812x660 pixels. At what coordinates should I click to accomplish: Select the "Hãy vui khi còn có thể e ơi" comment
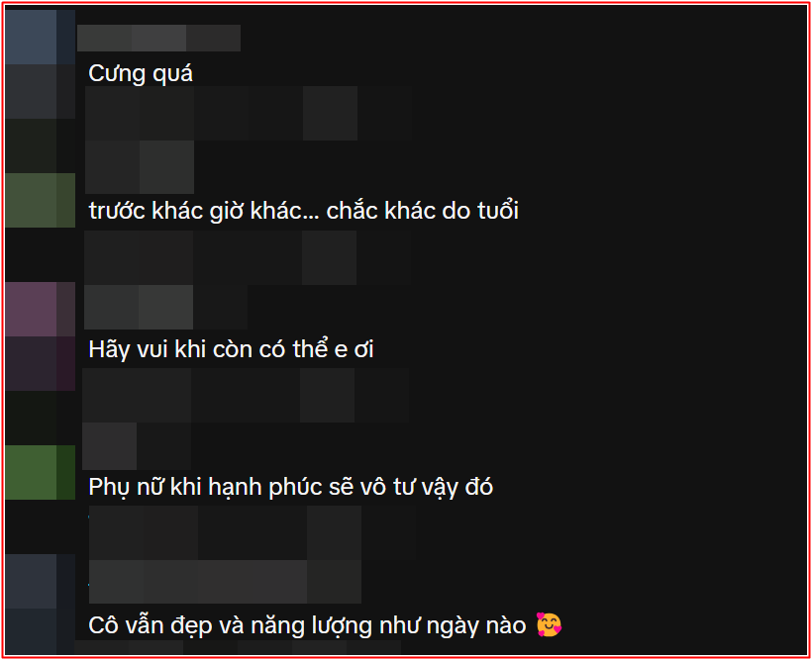tap(231, 349)
